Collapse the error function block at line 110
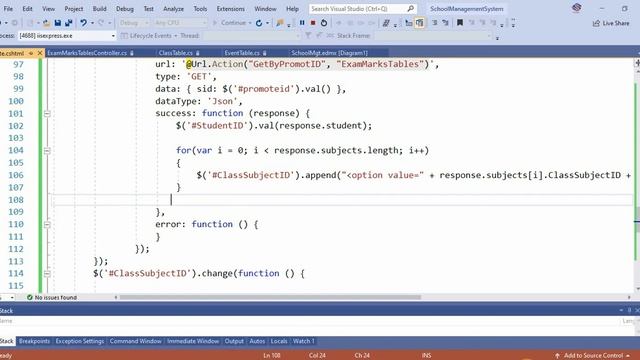This screenshot has width=640, height=360. pyautogui.click(x=47, y=224)
